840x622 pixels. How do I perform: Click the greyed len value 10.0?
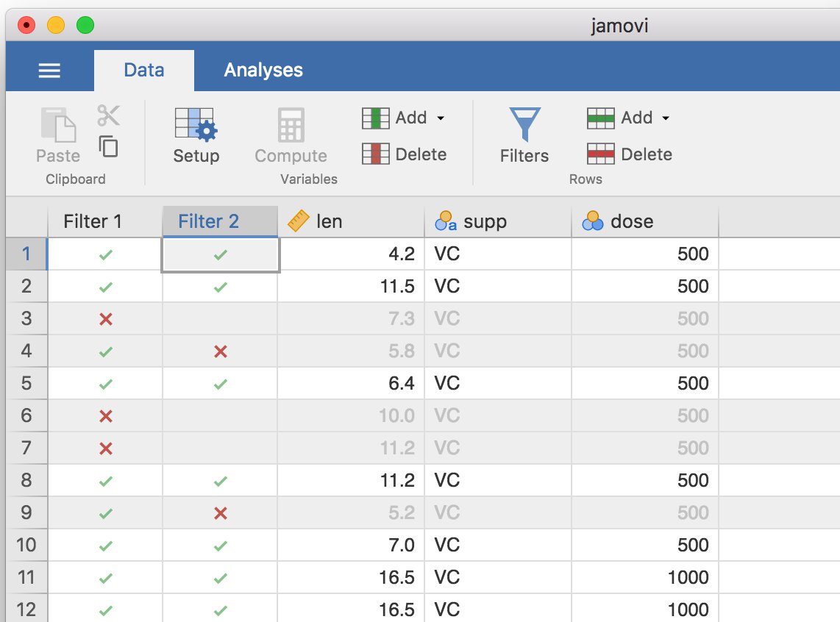[x=397, y=415]
